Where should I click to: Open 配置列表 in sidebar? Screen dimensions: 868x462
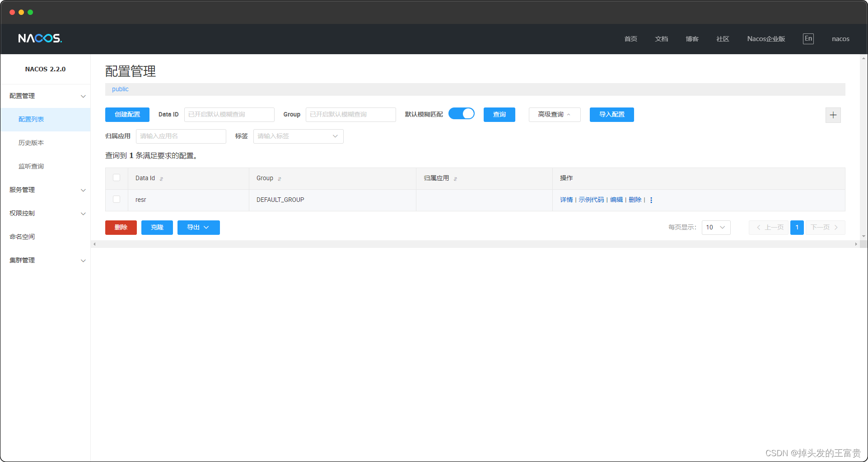tap(46, 119)
